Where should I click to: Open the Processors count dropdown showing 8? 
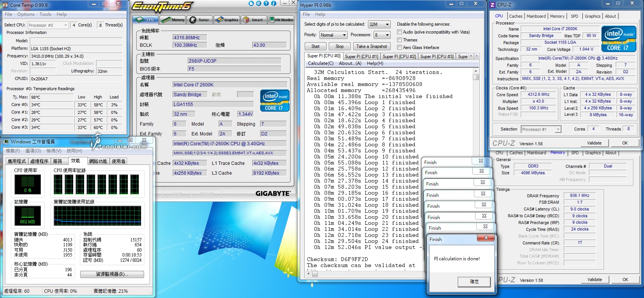[382, 35]
